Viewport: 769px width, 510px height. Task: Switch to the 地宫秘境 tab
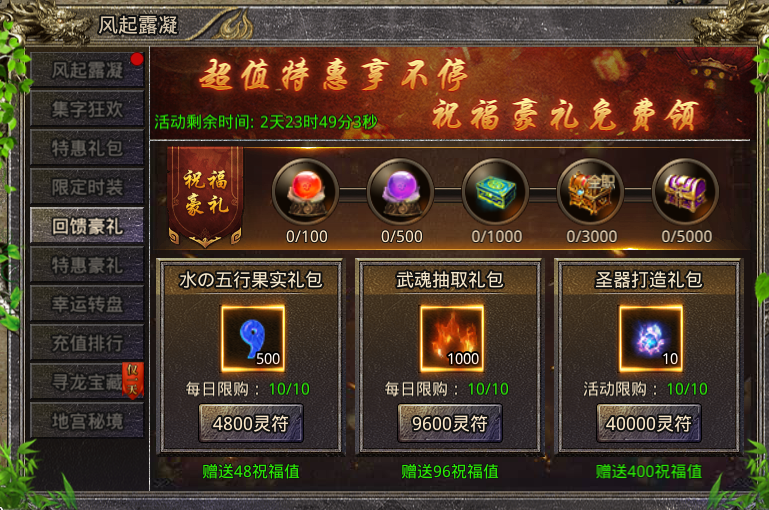coord(87,421)
